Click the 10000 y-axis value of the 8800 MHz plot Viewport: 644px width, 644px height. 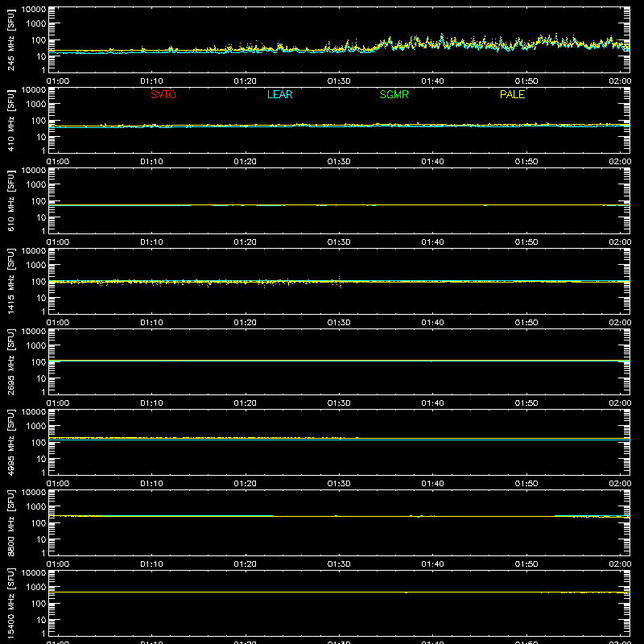34,493
